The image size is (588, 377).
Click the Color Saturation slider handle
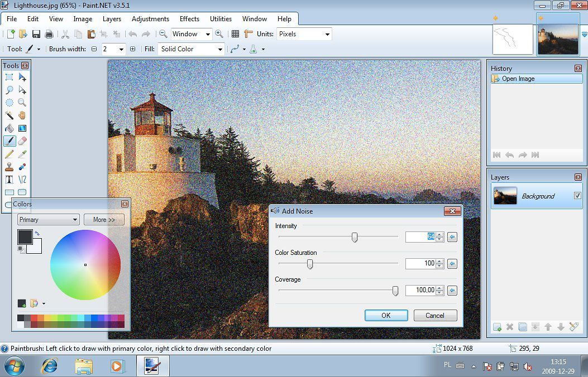(x=310, y=264)
